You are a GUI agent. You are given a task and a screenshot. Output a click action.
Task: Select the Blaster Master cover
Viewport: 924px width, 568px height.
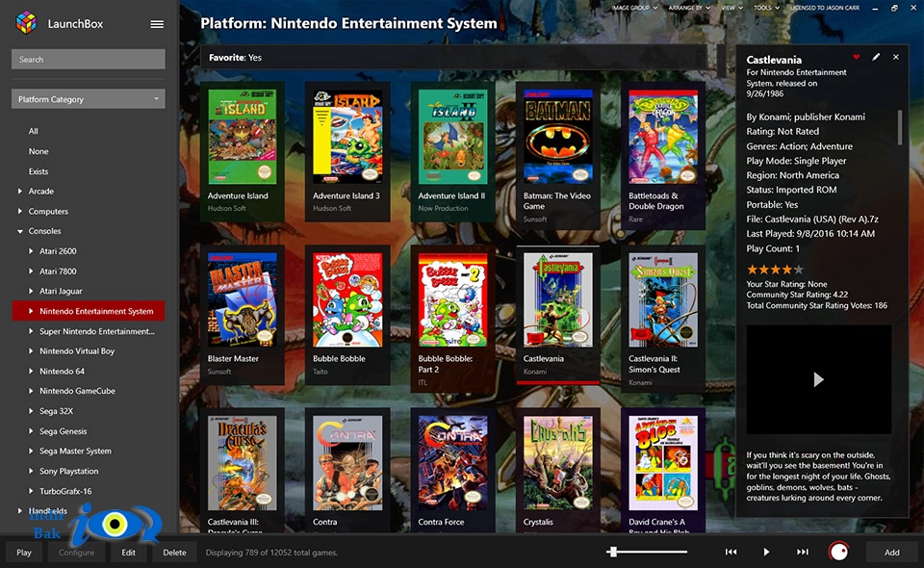click(x=243, y=300)
